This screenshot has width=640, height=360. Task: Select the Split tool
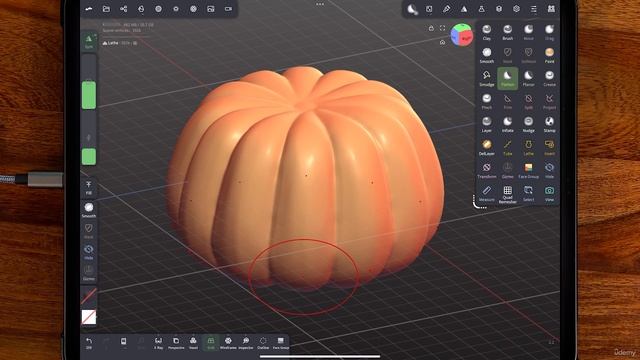point(529,101)
